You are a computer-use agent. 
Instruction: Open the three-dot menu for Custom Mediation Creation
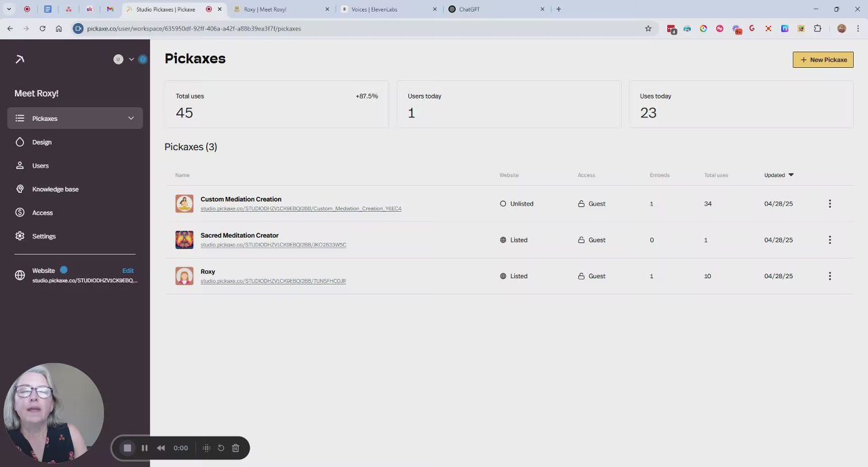[x=829, y=204]
